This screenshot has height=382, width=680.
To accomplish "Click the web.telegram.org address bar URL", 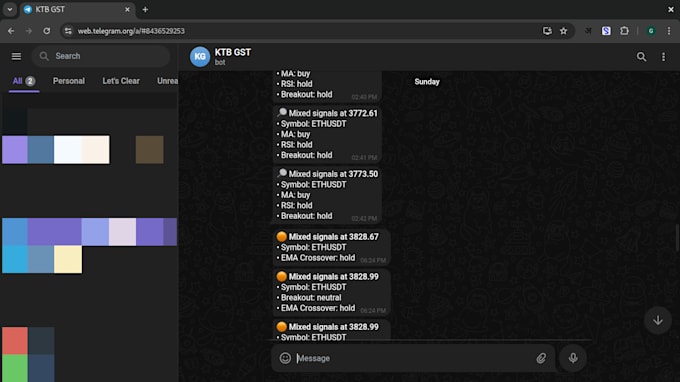I will tap(131, 31).
